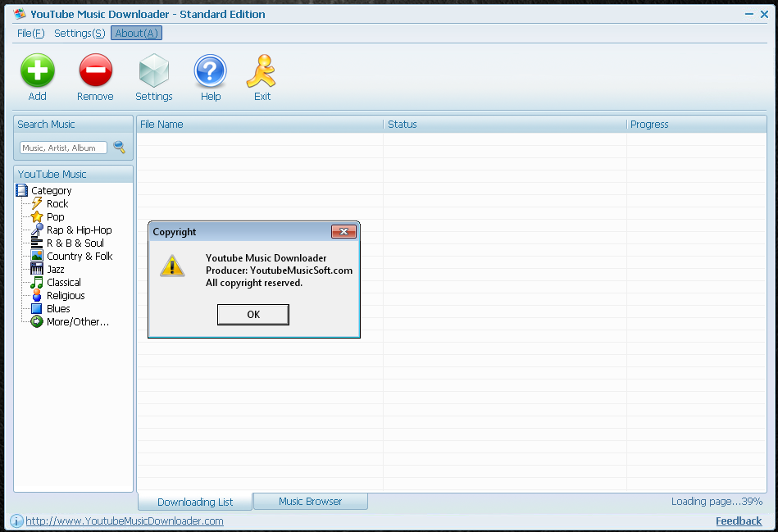Select the Rock category label
778x532 pixels.
(x=57, y=203)
